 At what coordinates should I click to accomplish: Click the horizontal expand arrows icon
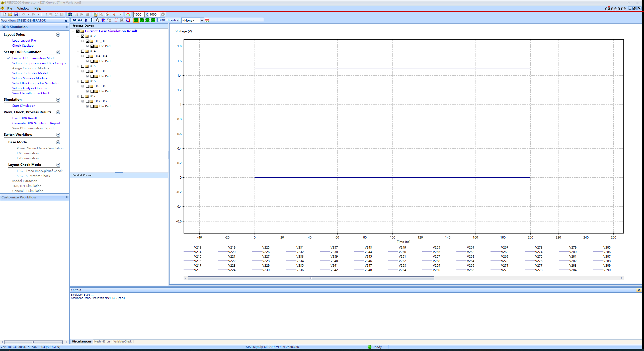74,20
